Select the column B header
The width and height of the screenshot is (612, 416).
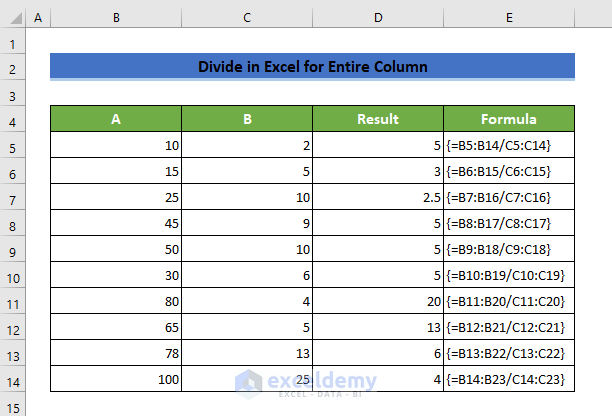(116, 18)
